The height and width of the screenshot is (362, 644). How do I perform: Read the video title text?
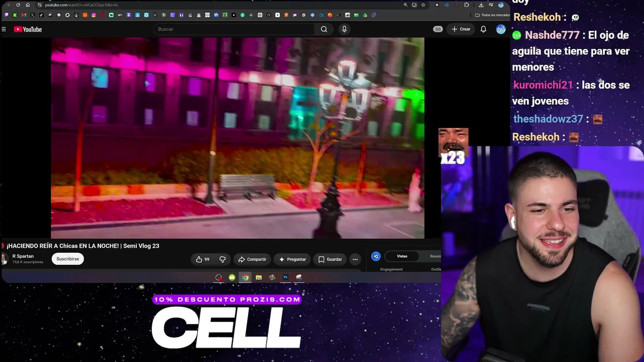(83, 246)
